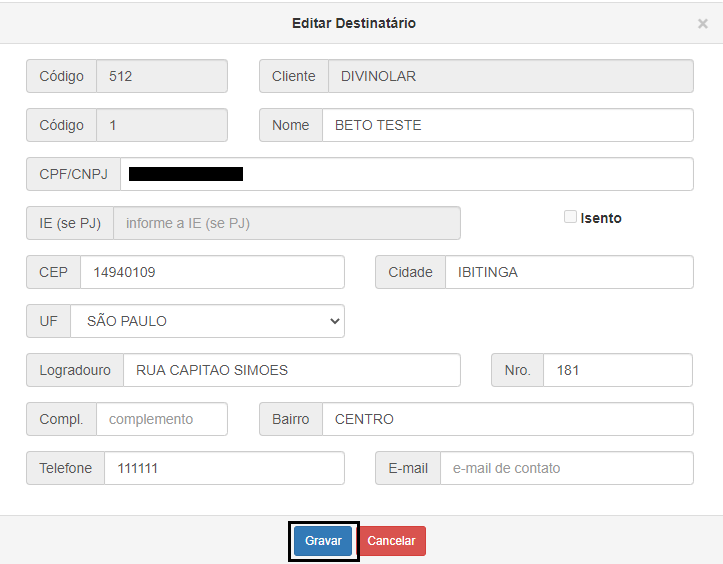Click the IE (se PJ) input field

tap(287, 223)
